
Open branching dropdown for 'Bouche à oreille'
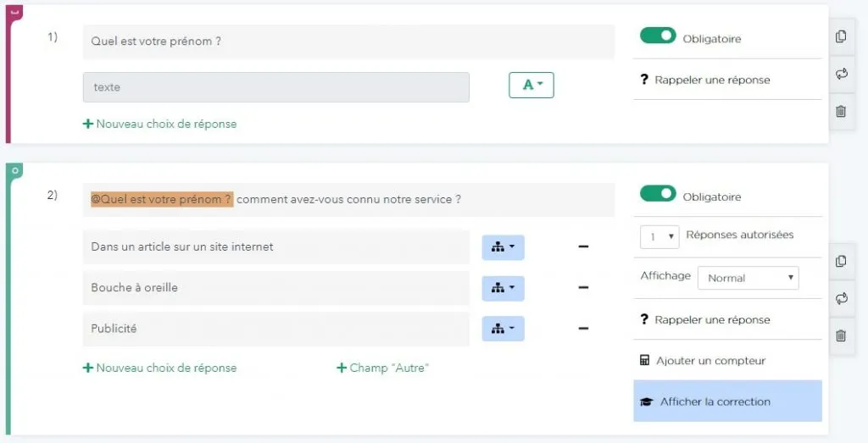(x=503, y=288)
